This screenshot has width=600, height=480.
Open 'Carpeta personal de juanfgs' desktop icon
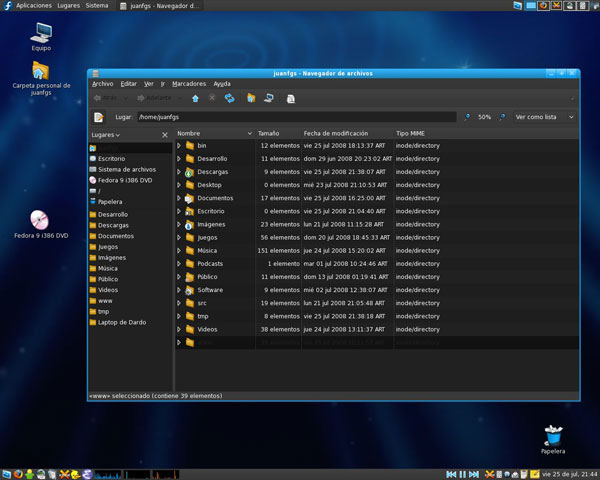(x=41, y=78)
